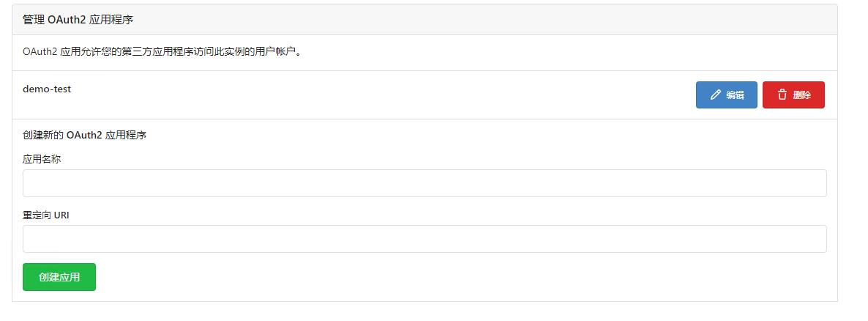Click the 应用名称 field label

pyautogui.click(x=42, y=159)
